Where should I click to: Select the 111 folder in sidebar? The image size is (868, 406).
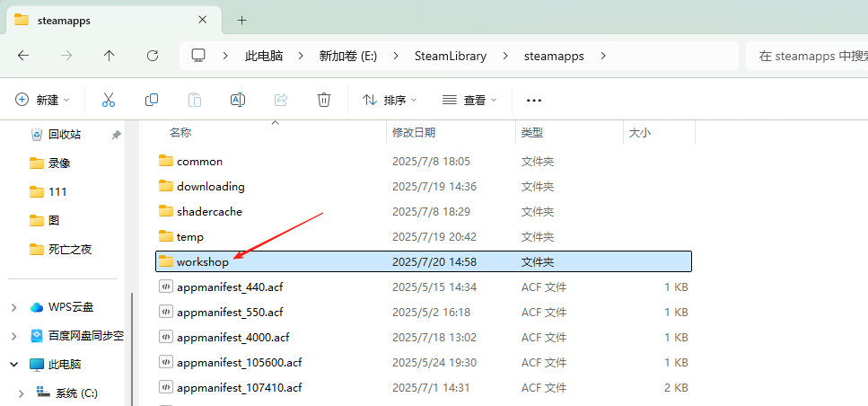tap(57, 191)
